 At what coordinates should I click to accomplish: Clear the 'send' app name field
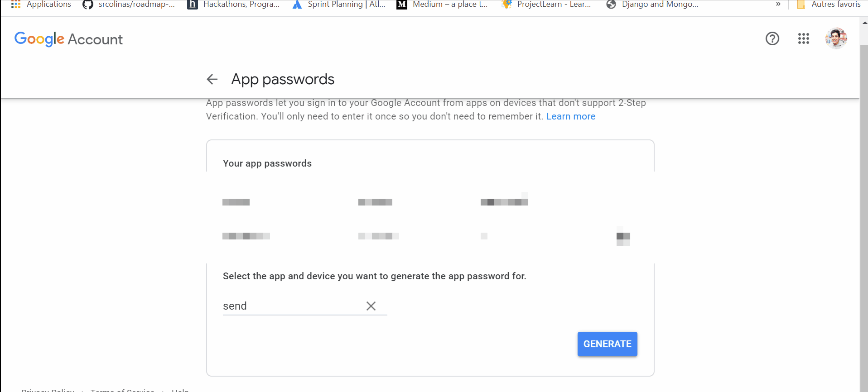371,306
